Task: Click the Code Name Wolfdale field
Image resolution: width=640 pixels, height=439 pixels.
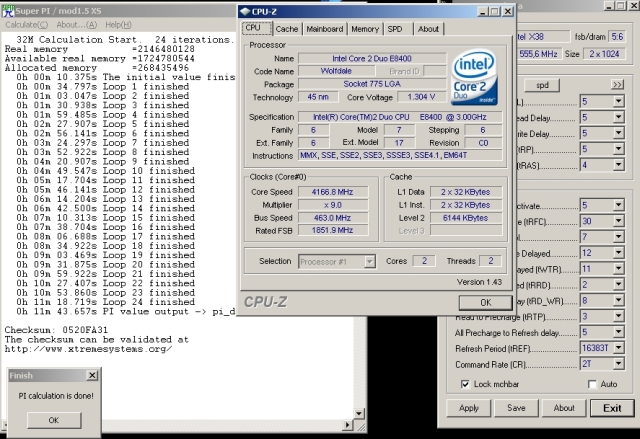Action: pos(336,71)
